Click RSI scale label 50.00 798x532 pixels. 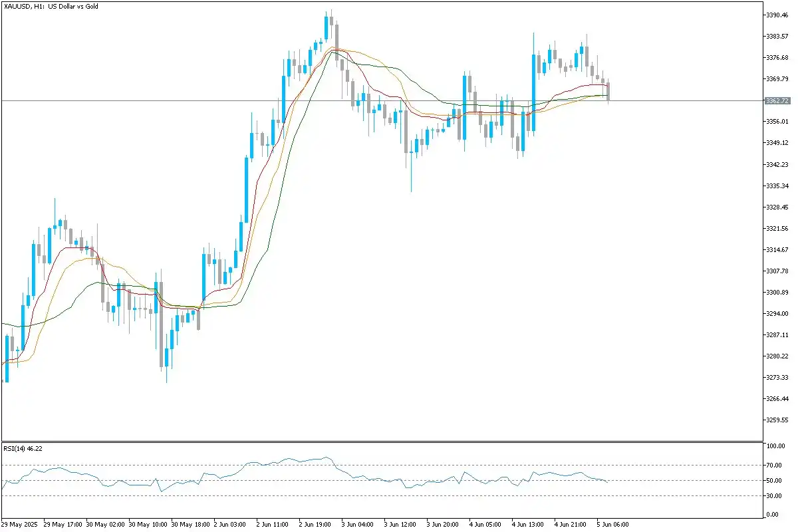774,480
